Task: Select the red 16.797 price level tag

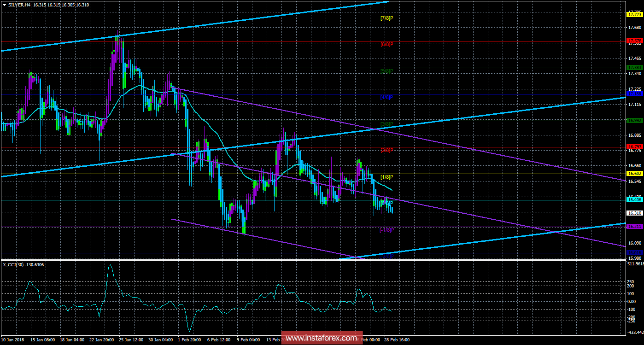Action: coord(634,147)
